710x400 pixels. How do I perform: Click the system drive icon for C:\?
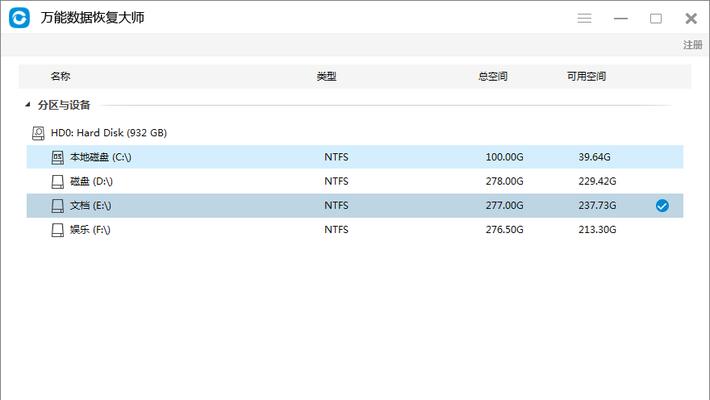coord(58,157)
